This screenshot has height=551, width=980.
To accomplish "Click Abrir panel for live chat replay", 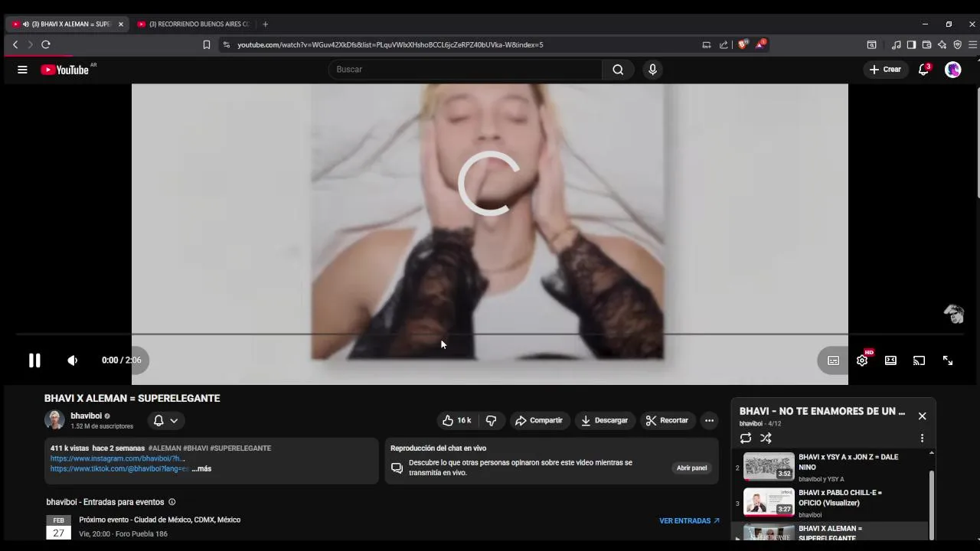I will pyautogui.click(x=691, y=468).
